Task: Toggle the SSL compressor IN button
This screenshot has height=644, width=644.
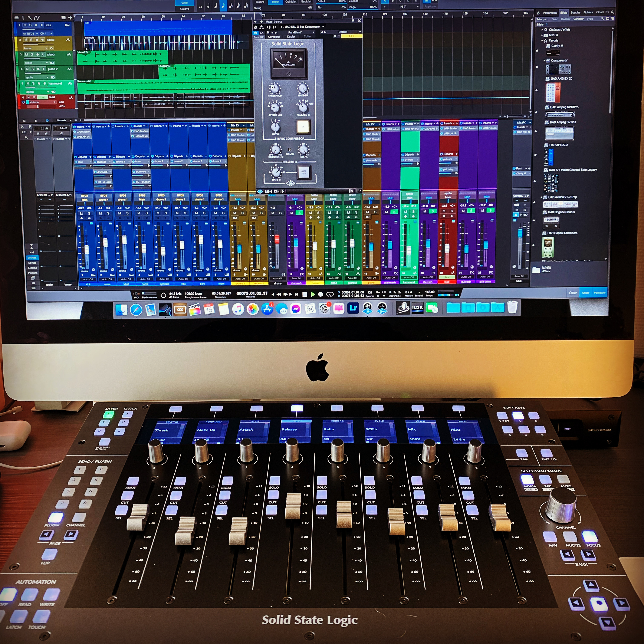Action: 303,127
